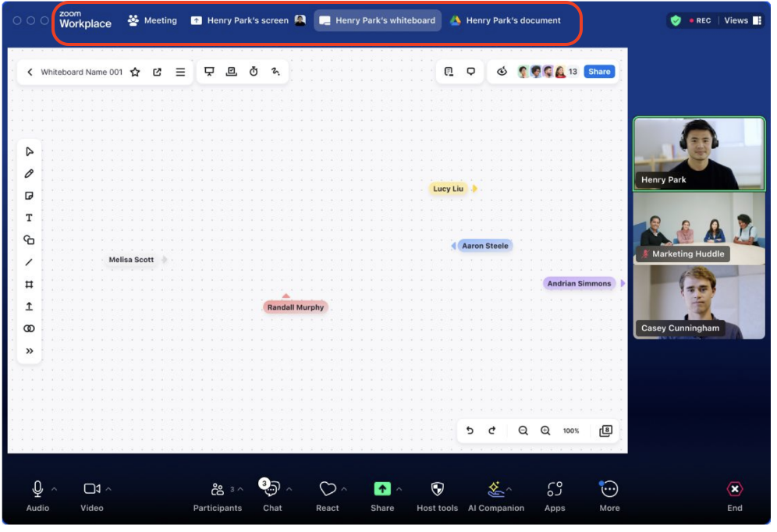Select Casey Cunningham's video thumbnail

[699, 303]
